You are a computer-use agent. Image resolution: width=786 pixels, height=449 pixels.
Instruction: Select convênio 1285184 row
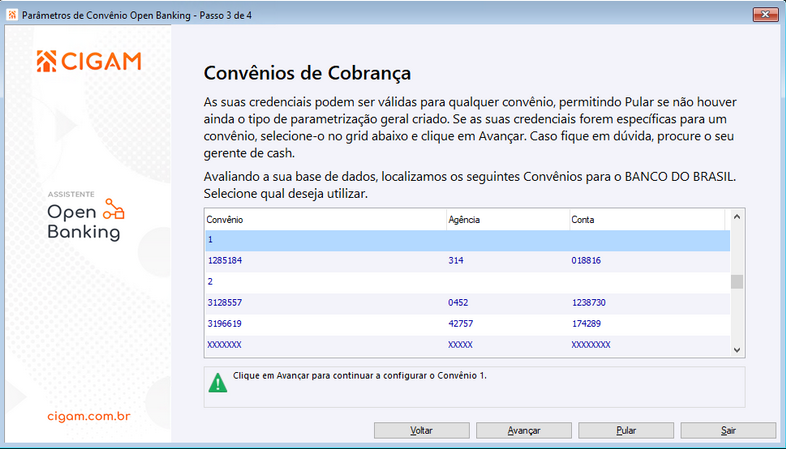point(467,261)
